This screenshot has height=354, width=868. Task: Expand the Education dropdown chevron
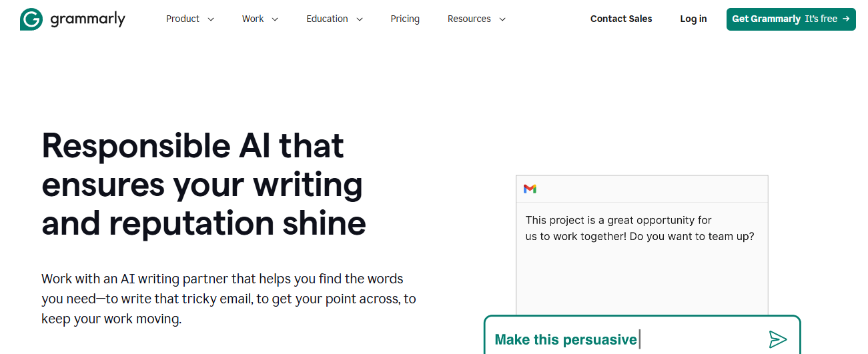coord(360,19)
